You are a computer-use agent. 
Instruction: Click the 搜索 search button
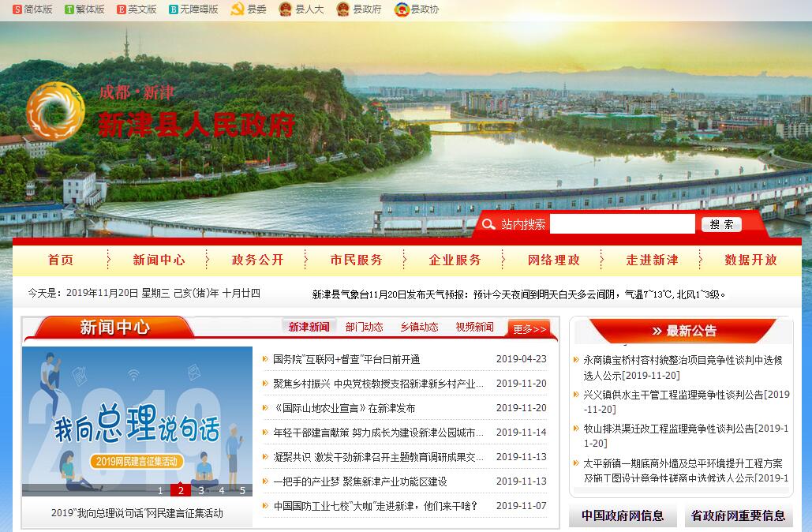tap(721, 224)
